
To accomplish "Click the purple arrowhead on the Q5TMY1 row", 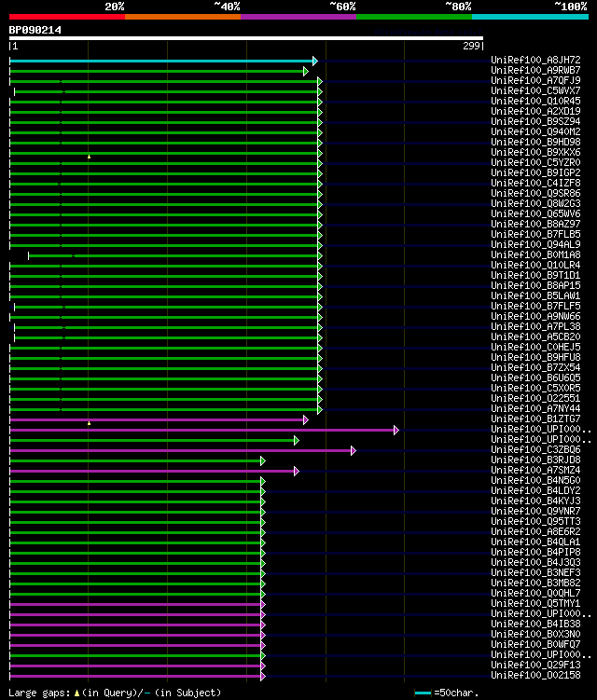I will (263, 605).
